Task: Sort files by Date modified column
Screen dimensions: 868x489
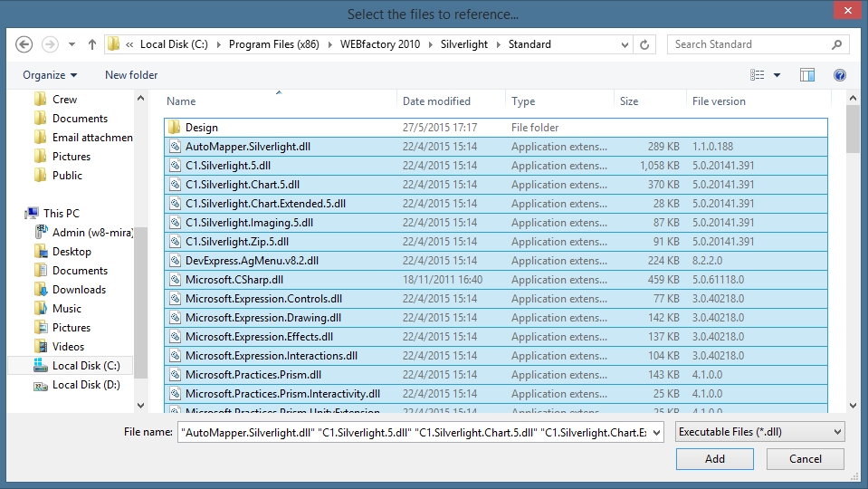Action: (x=436, y=101)
